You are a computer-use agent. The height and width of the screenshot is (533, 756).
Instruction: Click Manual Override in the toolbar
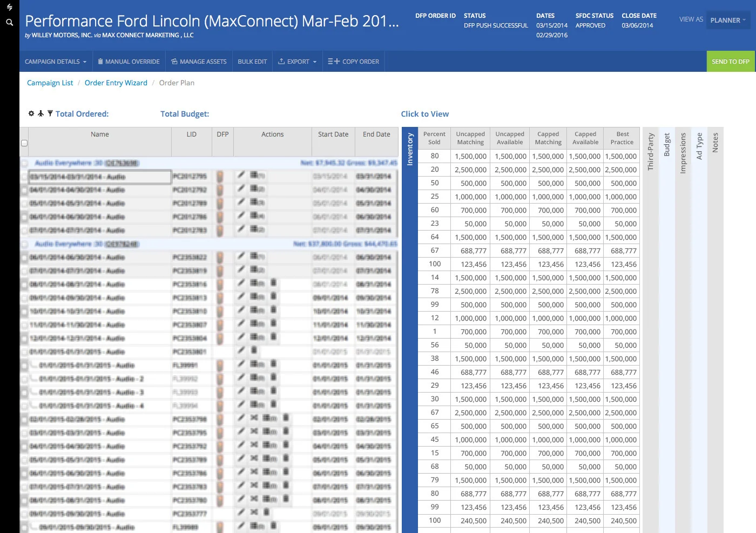point(129,62)
